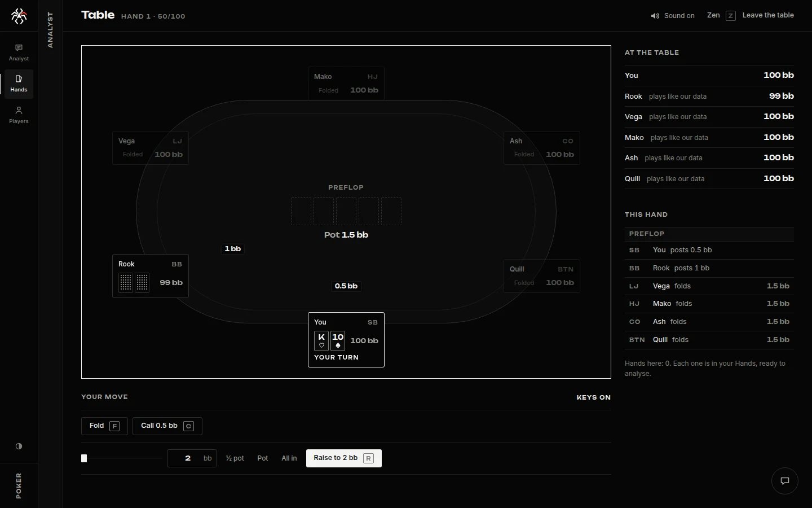The image size is (812, 508).
Task: Click the bet amount input field
Action: 192,458
